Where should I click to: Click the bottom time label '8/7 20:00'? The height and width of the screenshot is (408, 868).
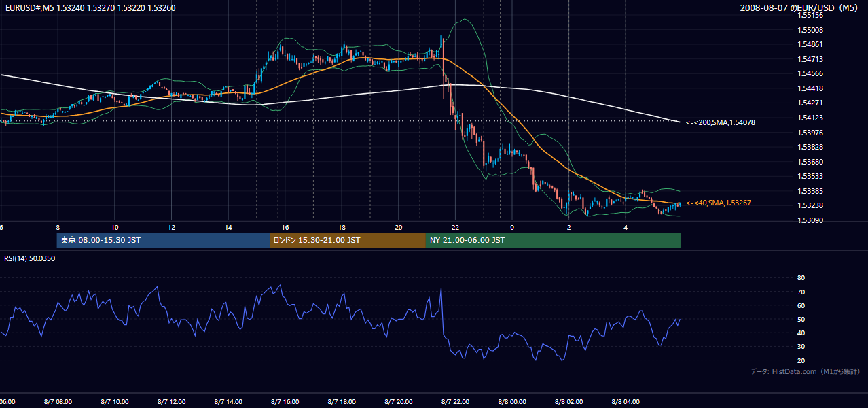coord(399,402)
